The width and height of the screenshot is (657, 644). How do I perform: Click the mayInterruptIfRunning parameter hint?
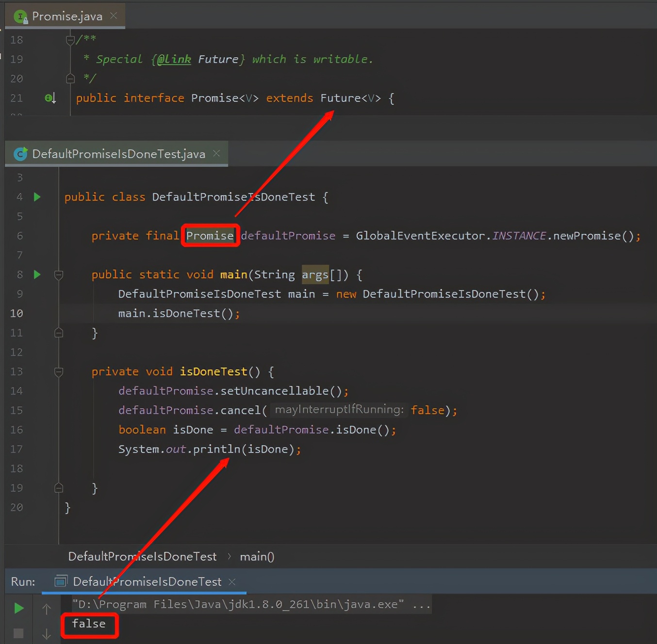coord(339,410)
